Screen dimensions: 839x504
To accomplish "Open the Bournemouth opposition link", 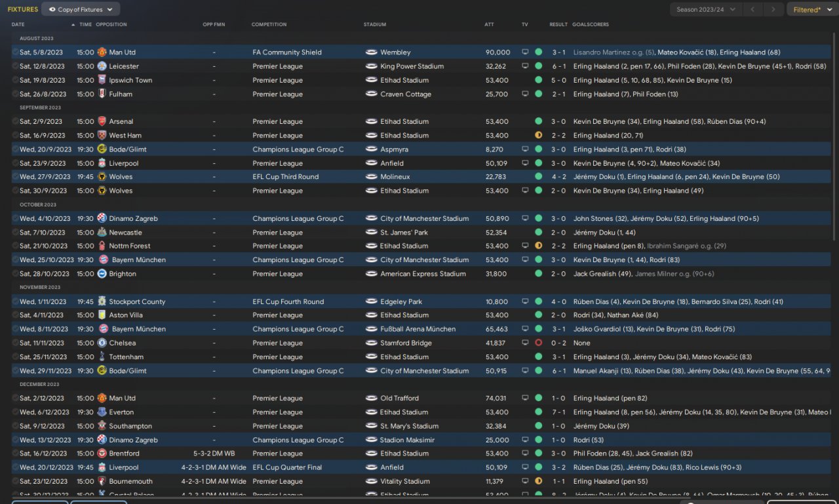I will click(x=130, y=481).
